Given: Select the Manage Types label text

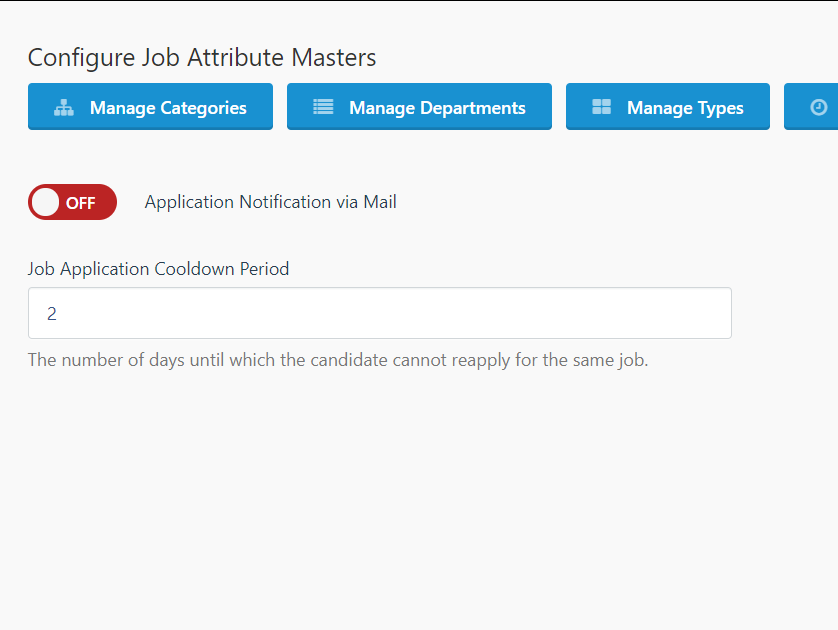Looking at the screenshot, I should click(x=685, y=108).
